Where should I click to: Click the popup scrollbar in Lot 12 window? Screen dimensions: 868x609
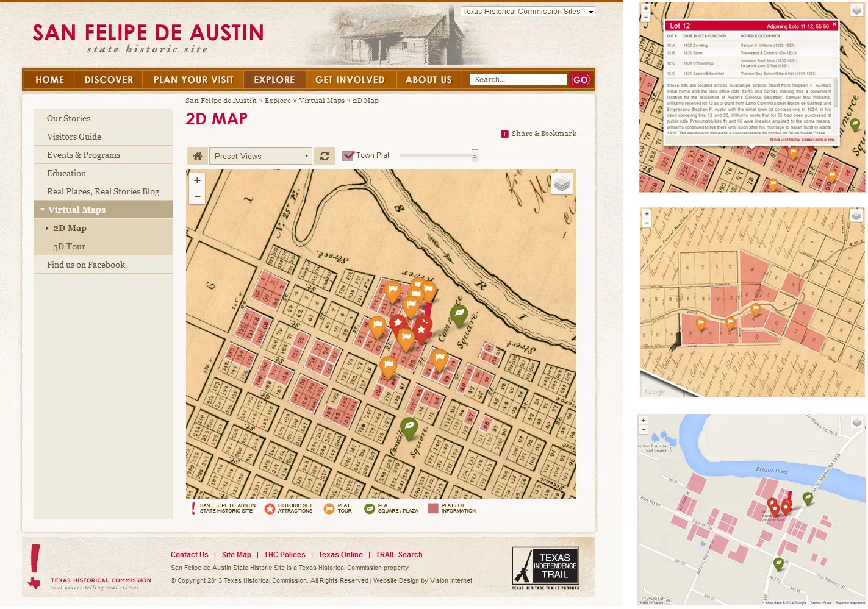tap(836, 94)
